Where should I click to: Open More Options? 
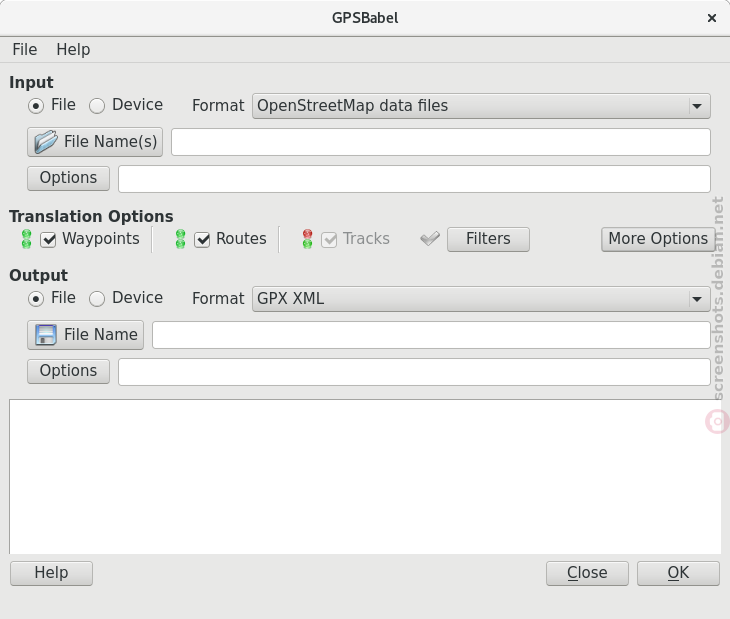[x=658, y=239]
